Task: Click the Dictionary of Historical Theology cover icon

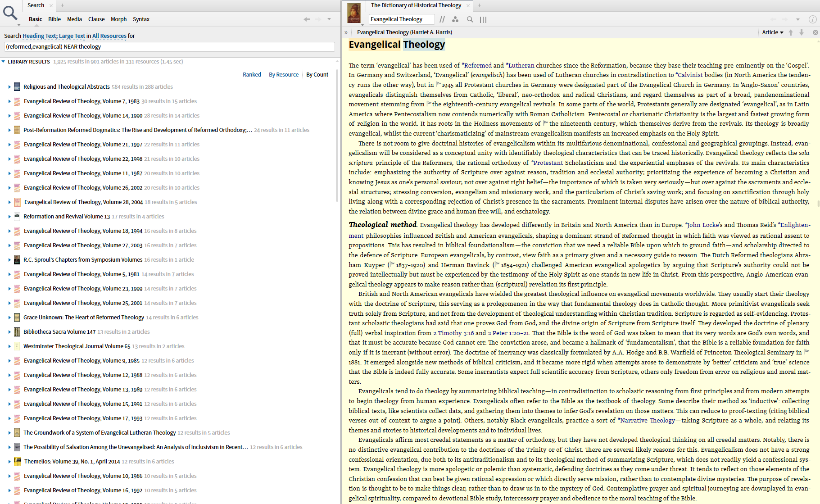Action: (354, 13)
